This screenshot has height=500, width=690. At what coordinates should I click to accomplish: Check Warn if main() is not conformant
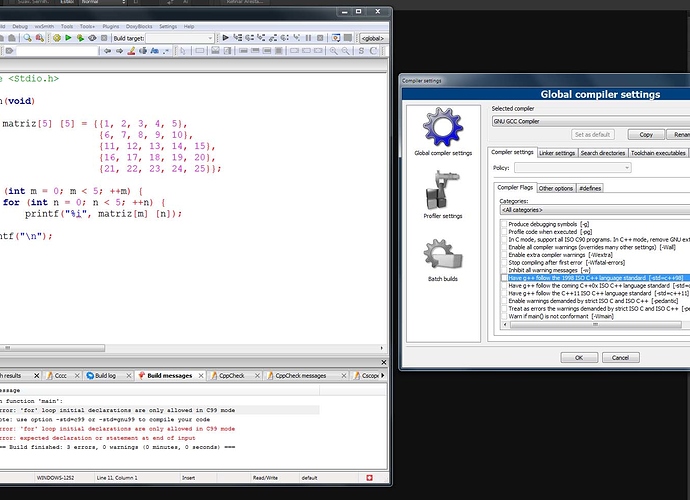coord(504,316)
